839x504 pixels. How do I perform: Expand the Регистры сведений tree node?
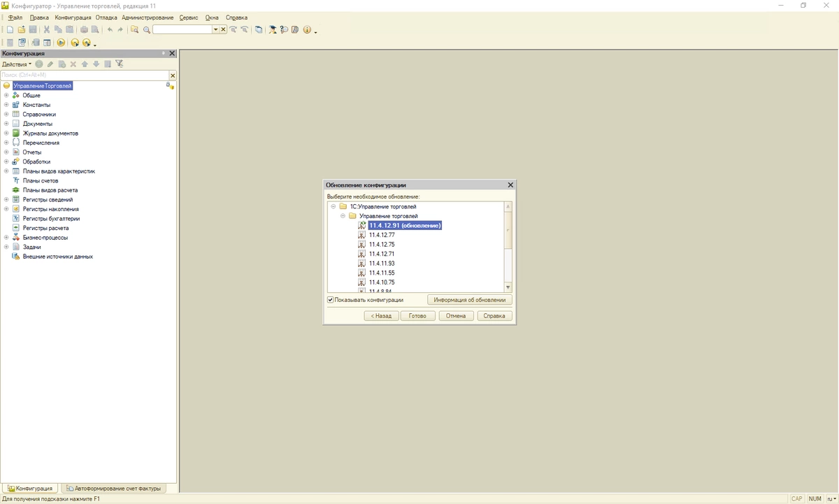click(6, 199)
